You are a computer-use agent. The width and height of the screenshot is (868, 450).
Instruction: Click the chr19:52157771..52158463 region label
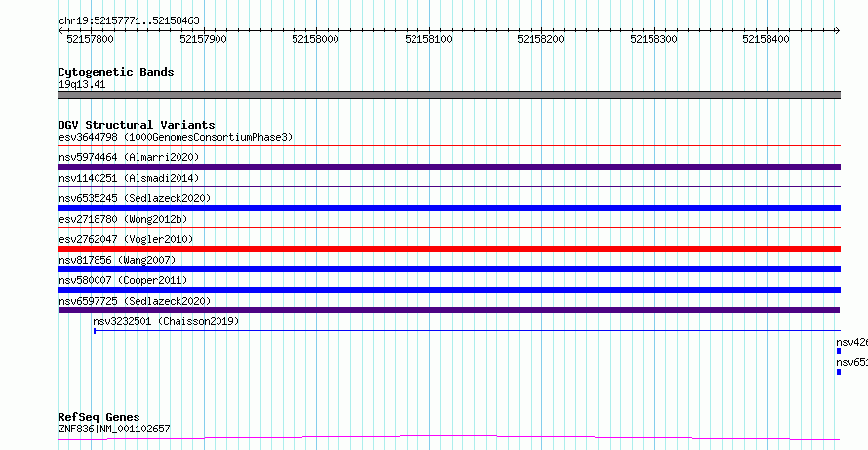pos(129,21)
